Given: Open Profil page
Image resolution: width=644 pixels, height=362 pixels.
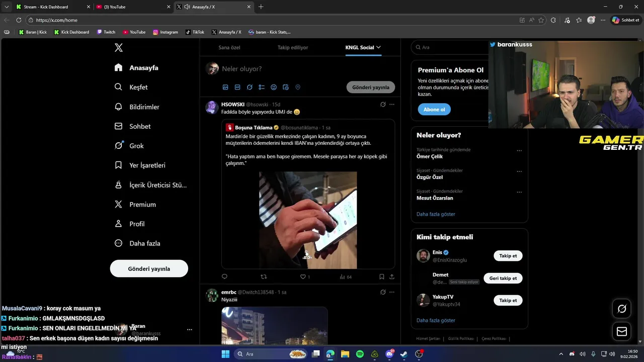Looking at the screenshot, I should tap(130, 224).
